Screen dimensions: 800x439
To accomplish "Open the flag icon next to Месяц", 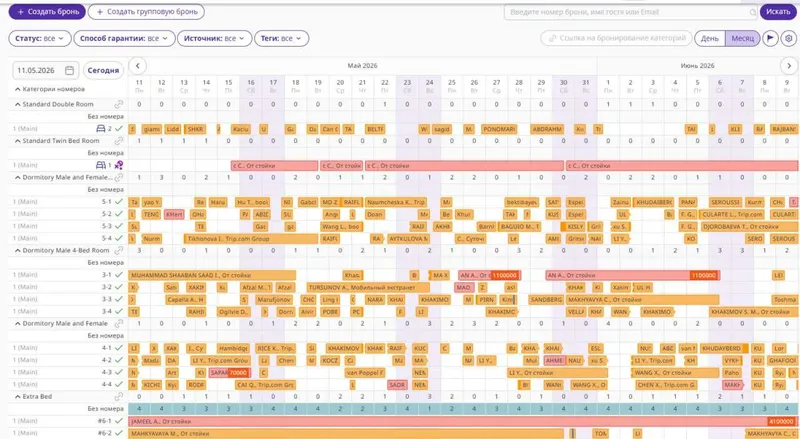I will [x=770, y=38].
